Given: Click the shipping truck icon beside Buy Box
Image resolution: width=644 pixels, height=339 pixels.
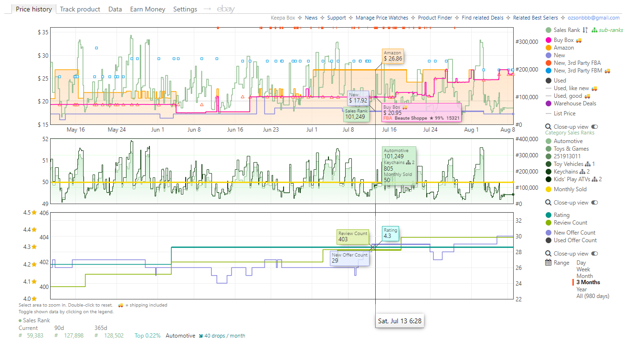Looking at the screenshot, I should [x=579, y=40].
